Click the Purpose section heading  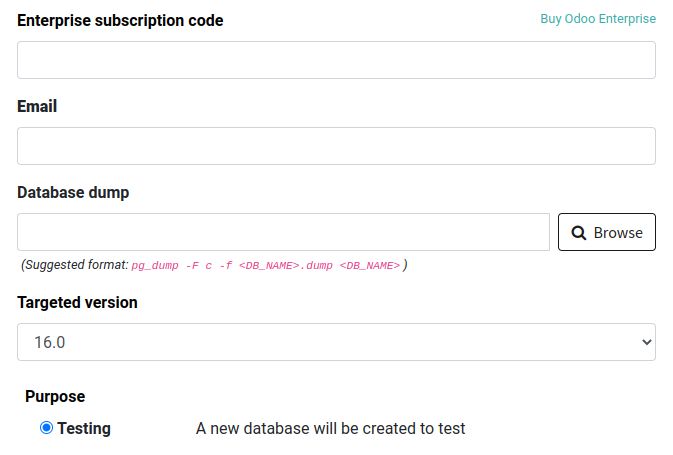55,397
